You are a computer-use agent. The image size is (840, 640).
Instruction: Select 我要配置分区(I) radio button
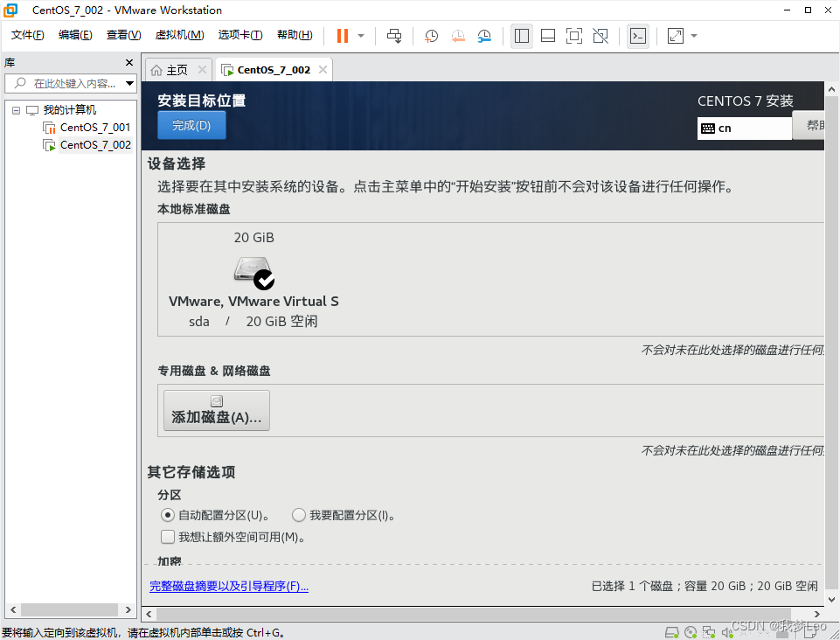[x=299, y=516]
